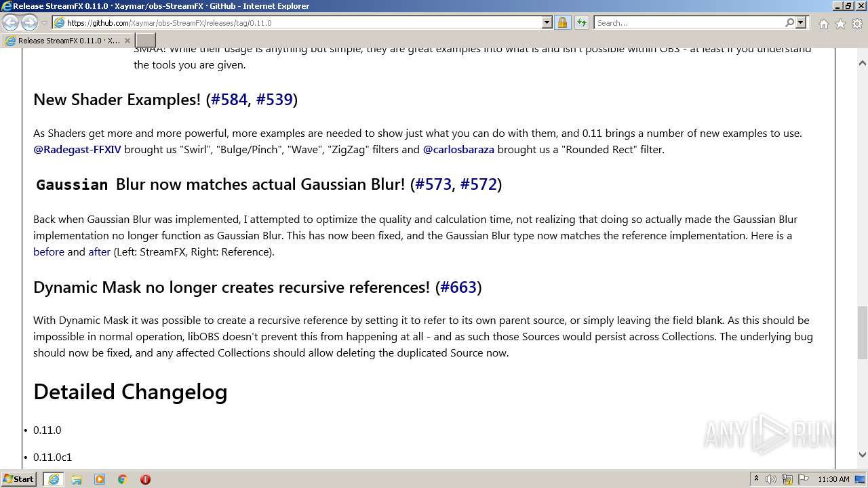Click the vertical scrollbar thumb
868x488 pixels.
(x=862, y=332)
